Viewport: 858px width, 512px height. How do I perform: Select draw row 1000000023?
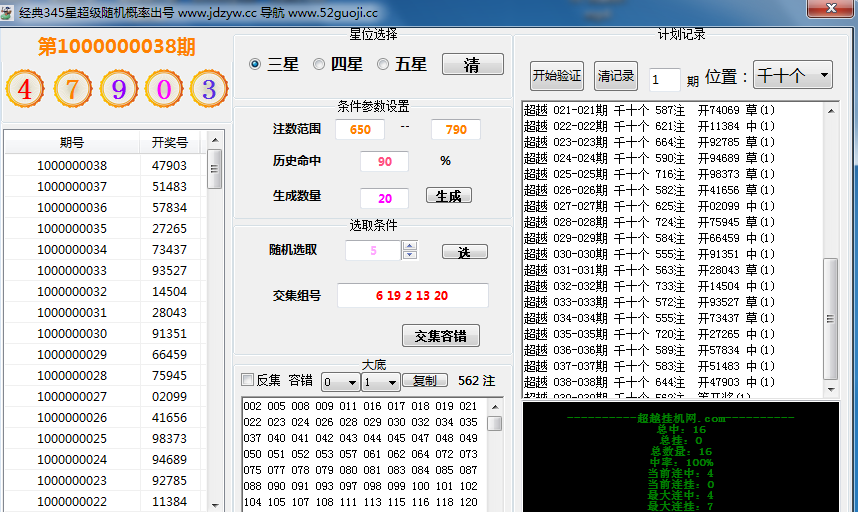tap(104, 480)
